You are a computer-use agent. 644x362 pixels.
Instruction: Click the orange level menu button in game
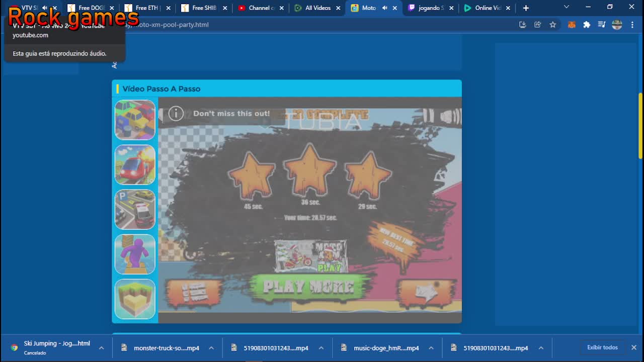194,293
